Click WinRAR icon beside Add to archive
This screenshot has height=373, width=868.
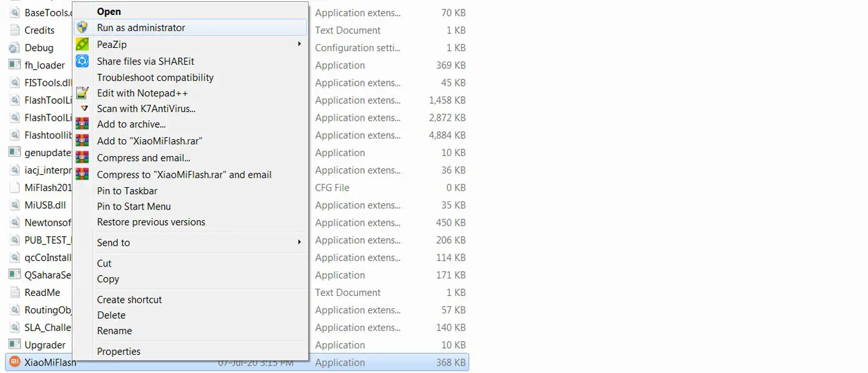tap(82, 124)
